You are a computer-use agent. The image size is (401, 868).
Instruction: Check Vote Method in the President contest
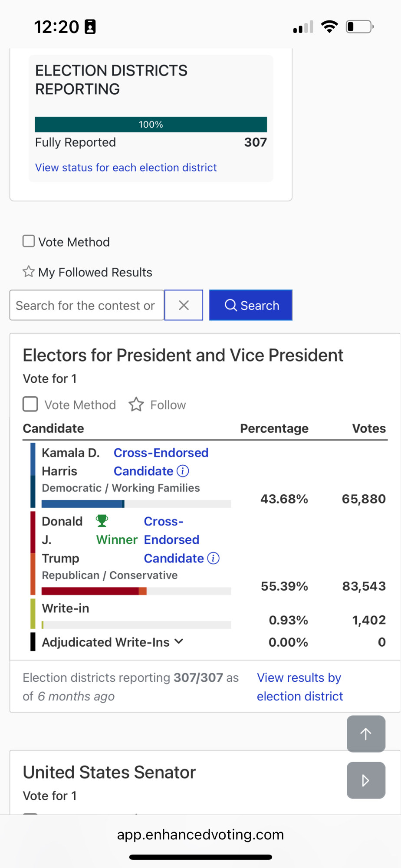click(30, 404)
